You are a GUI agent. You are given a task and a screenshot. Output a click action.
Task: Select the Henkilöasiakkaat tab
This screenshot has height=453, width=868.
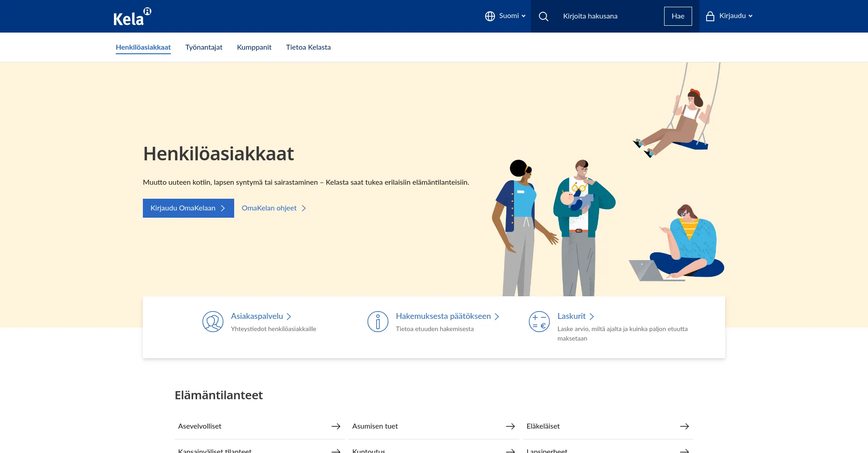click(143, 47)
